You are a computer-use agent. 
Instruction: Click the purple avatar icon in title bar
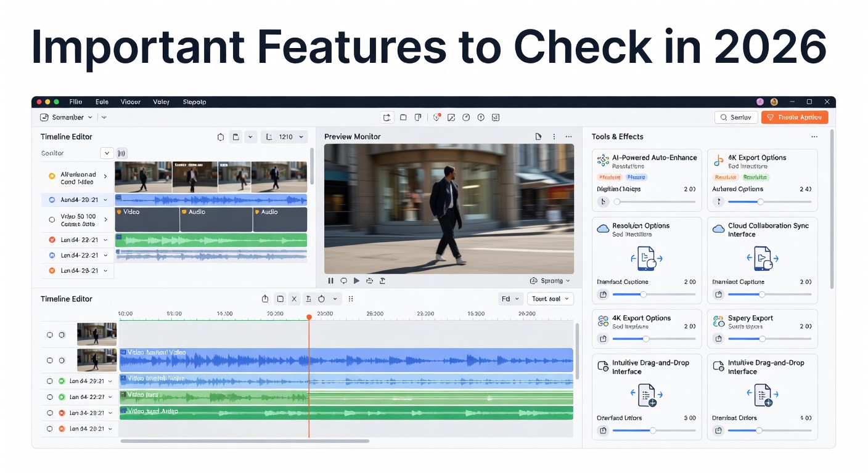tap(760, 102)
